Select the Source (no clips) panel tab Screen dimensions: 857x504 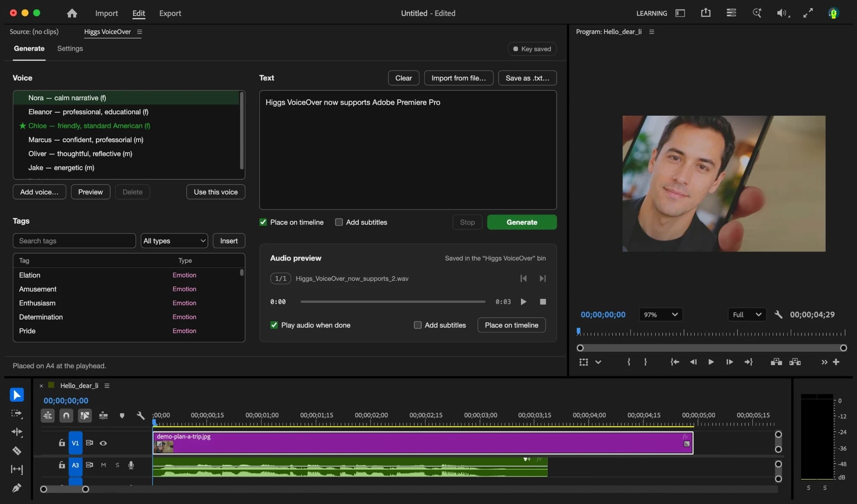click(x=34, y=32)
